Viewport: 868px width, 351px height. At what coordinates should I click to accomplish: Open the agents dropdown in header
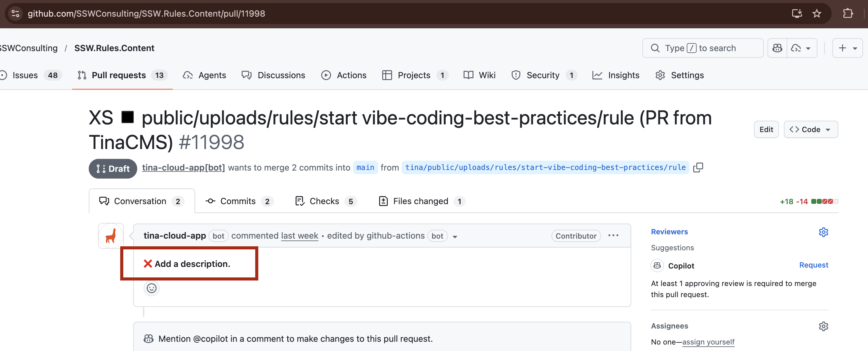coord(801,48)
